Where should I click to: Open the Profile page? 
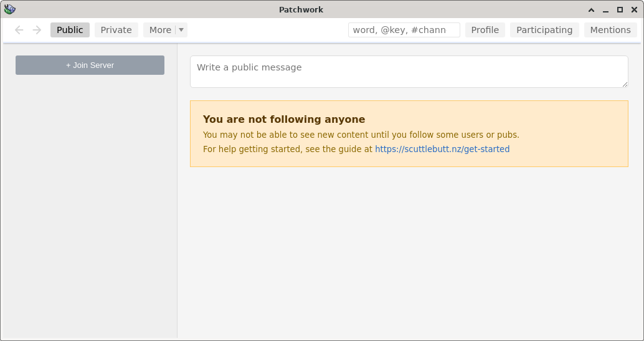tap(485, 30)
